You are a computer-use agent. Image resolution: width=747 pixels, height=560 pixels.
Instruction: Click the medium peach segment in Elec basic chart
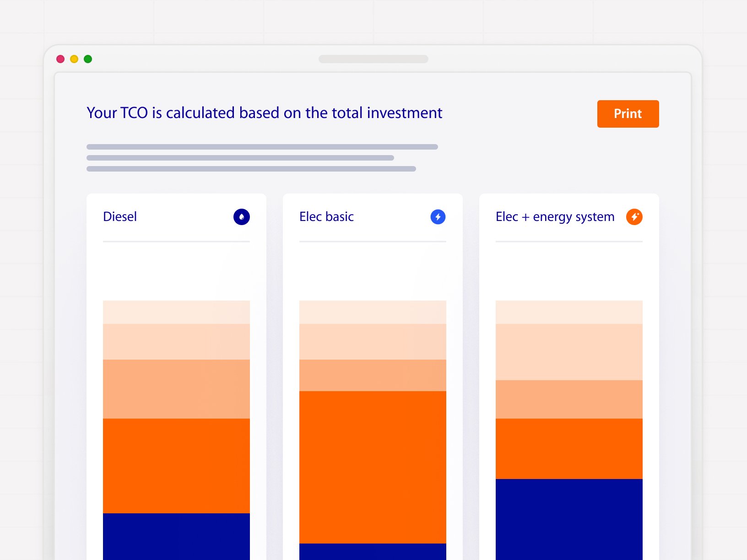click(x=373, y=375)
